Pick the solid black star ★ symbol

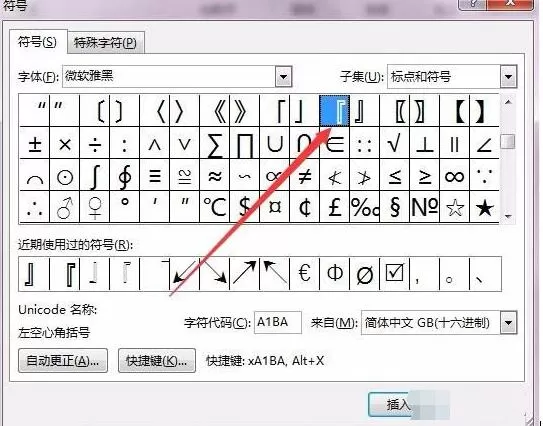[484, 207]
